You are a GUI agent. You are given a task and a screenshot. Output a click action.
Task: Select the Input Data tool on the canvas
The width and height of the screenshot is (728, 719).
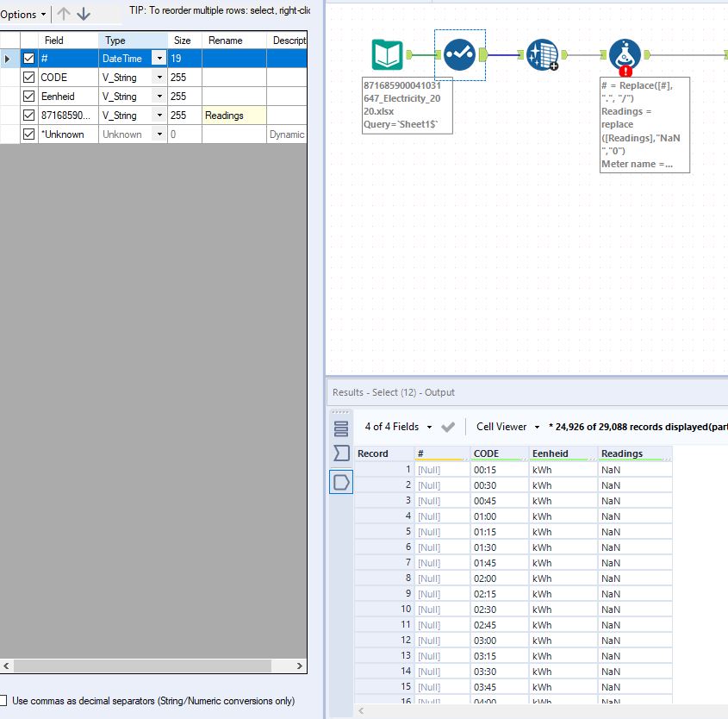click(385, 53)
